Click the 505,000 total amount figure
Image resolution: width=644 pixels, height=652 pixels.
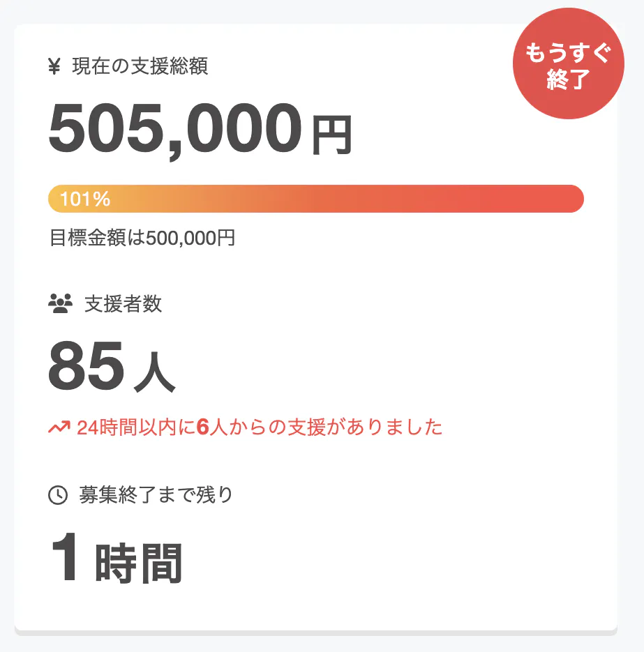(175, 130)
